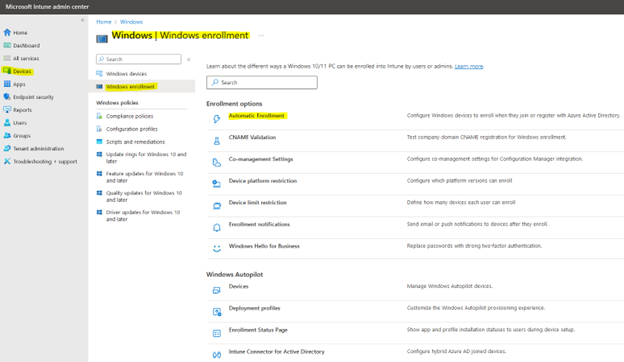Collapse the left navigation sidebar chevron
The image size is (624, 362).
click(x=82, y=20)
